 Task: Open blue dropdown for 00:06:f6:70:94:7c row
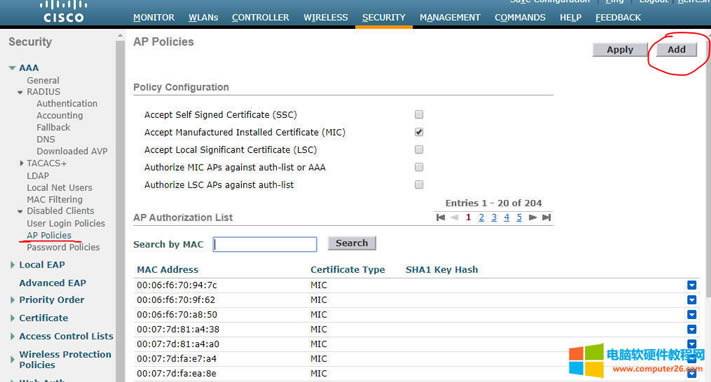point(692,285)
